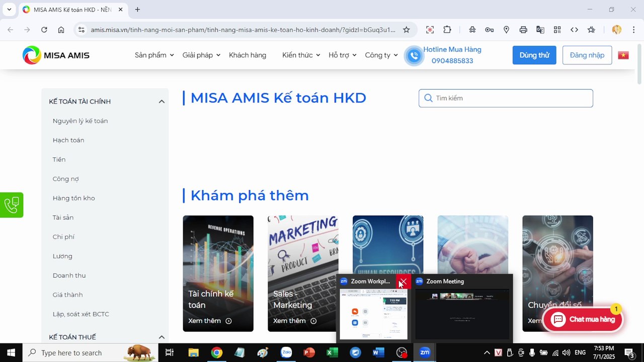Click the MISA AMIS logo
The height and width of the screenshot is (362, 644).
click(56, 55)
